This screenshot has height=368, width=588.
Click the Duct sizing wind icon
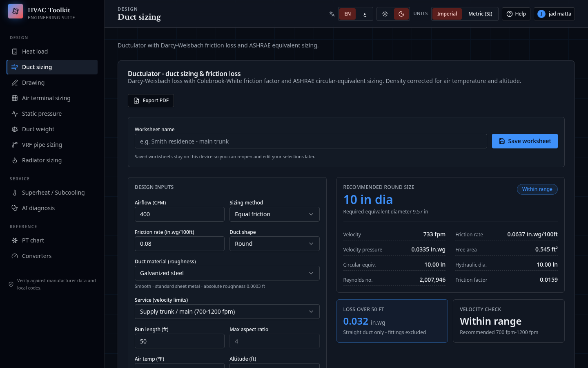pyautogui.click(x=15, y=67)
